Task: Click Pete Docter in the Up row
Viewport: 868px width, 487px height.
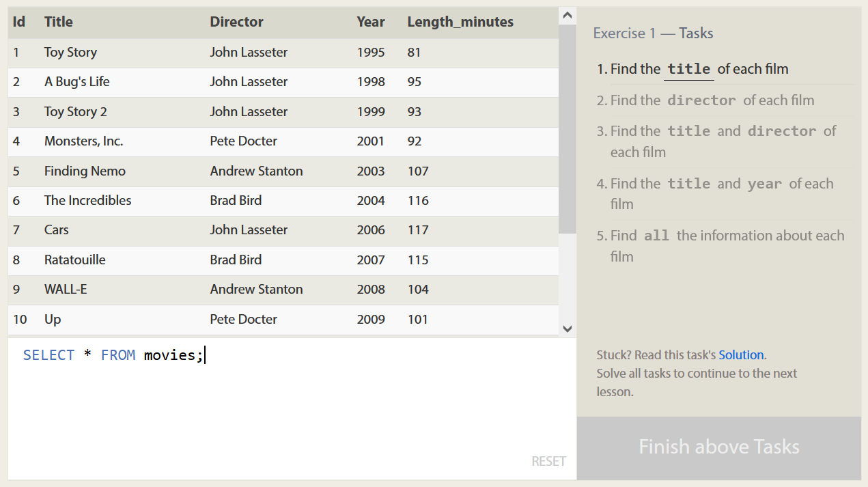Action: tap(243, 319)
